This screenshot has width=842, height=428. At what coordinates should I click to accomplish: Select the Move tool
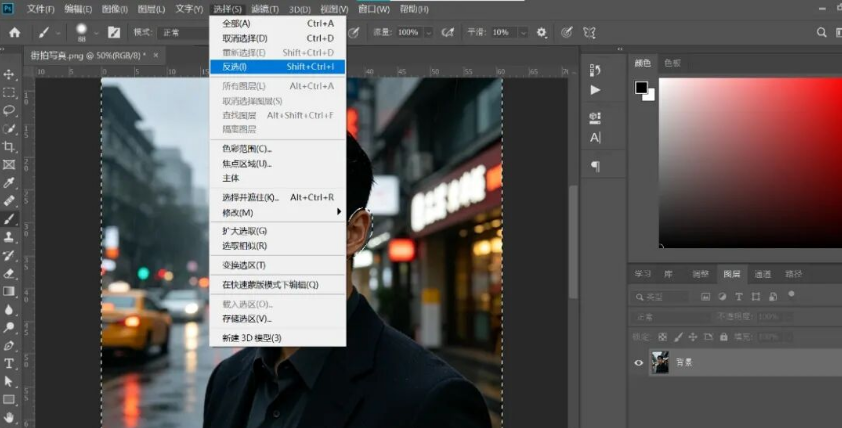pos(9,74)
